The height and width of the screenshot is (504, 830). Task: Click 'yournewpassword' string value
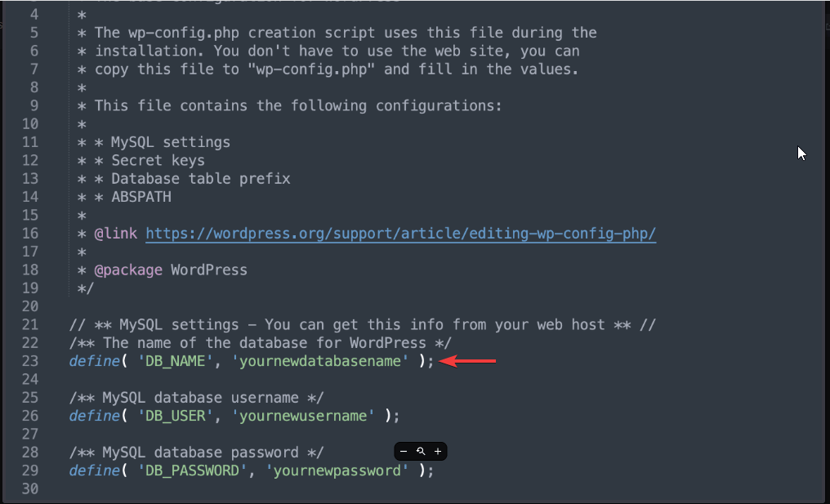tap(337, 471)
